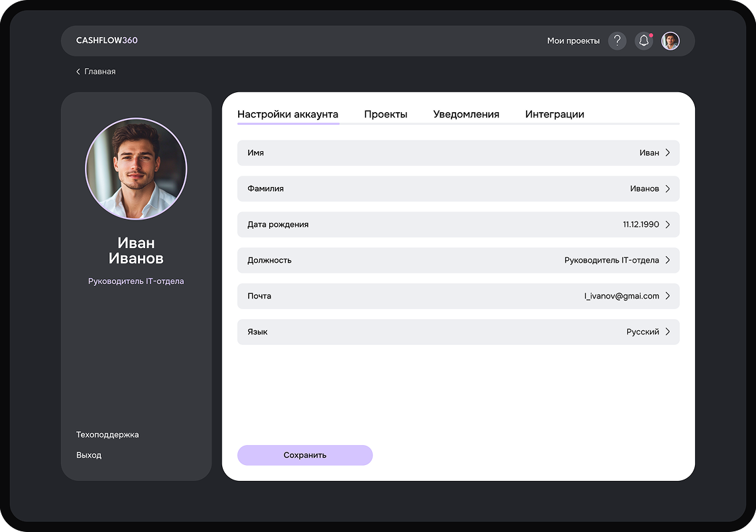Click the notification red dot indicator

click(x=650, y=34)
